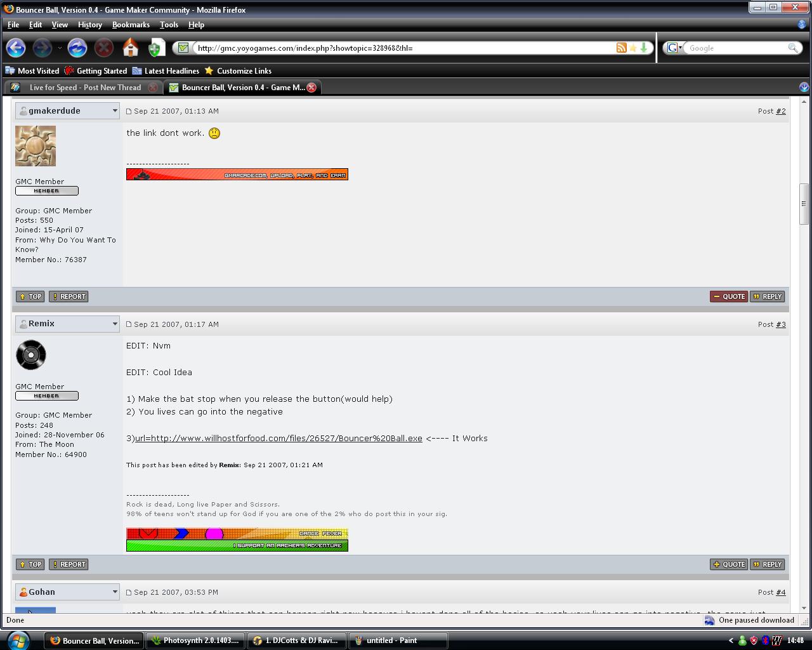The width and height of the screenshot is (812, 650).
Task: Toggle QUOTE on Remix's post
Action: click(x=729, y=564)
